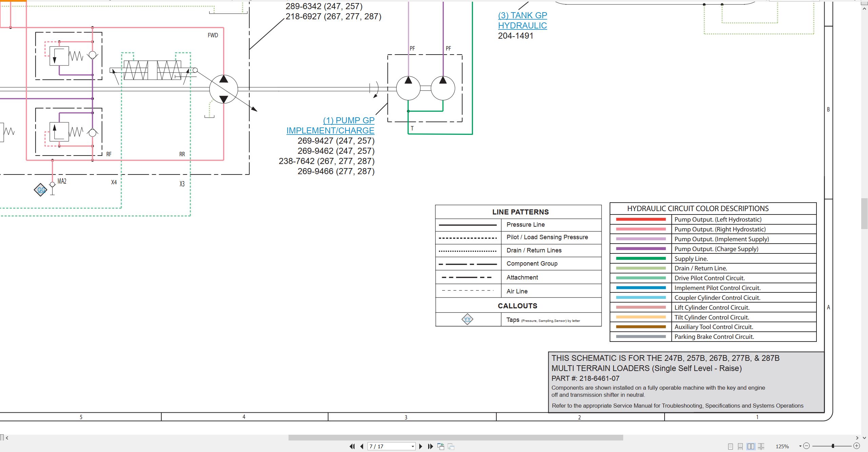Select the text 'Pilot / Load Sensing Pressure'

[547, 237]
